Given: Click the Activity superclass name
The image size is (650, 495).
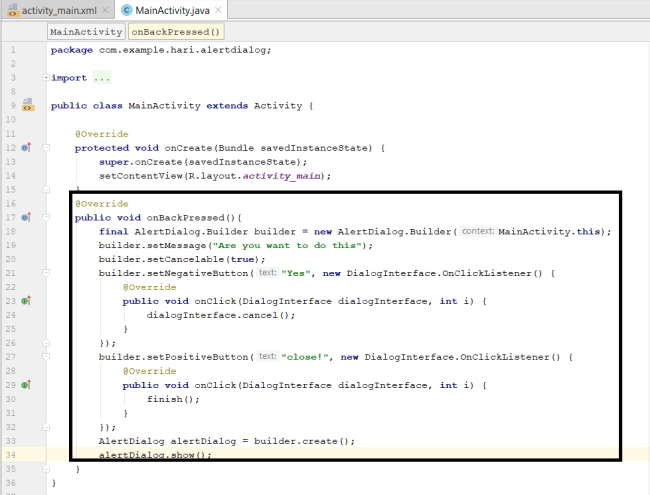Looking at the screenshot, I should coord(278,106).
